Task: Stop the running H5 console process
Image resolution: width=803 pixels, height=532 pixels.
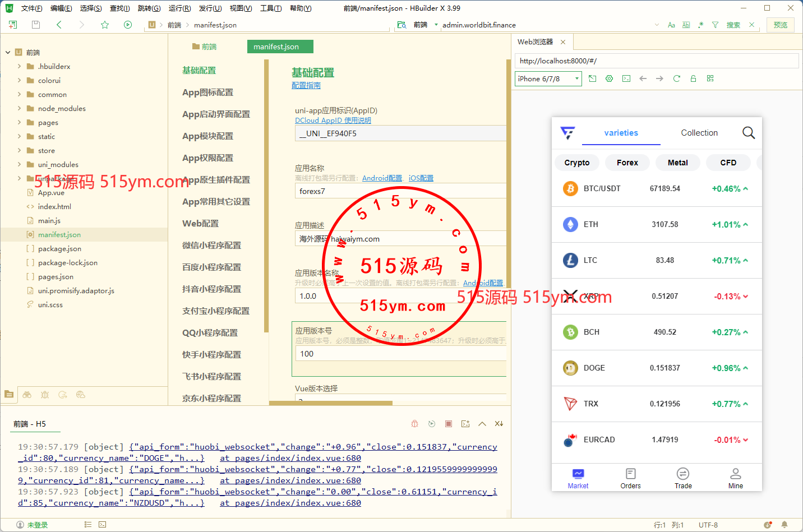Action: tap(448, 424)
